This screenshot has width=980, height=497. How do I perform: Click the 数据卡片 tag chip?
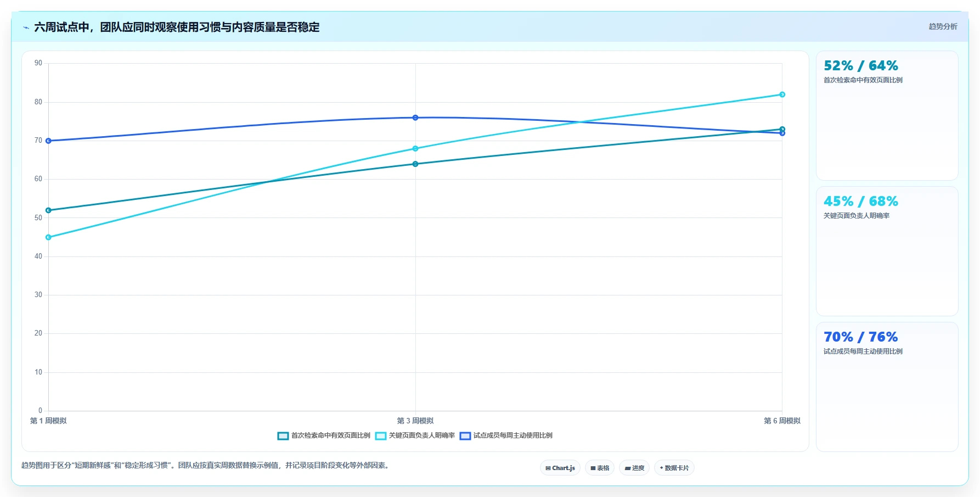click(674, 468)
